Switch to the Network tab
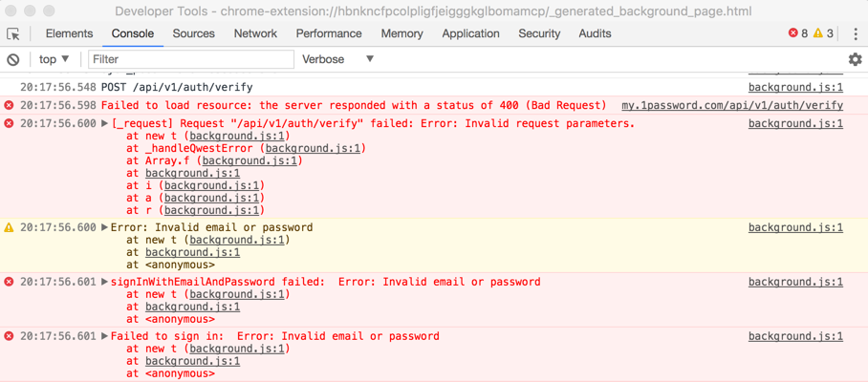Image resolution: width=868 pixels, height=382 pixels. (x=255, y=33)
